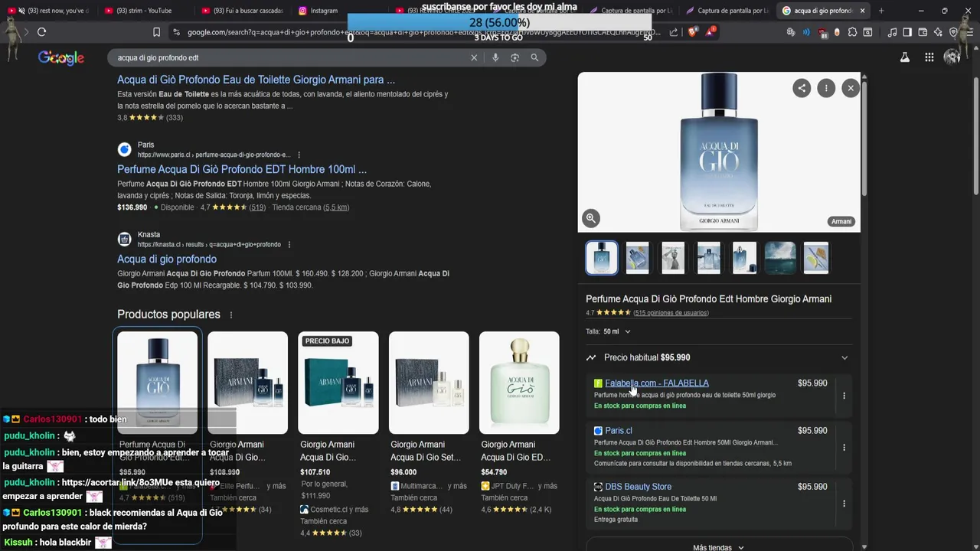Screen dimensions: 980x551
Task: Open the Brave Wallet icon
Action: pyautogui.click(x=923, y=32)
